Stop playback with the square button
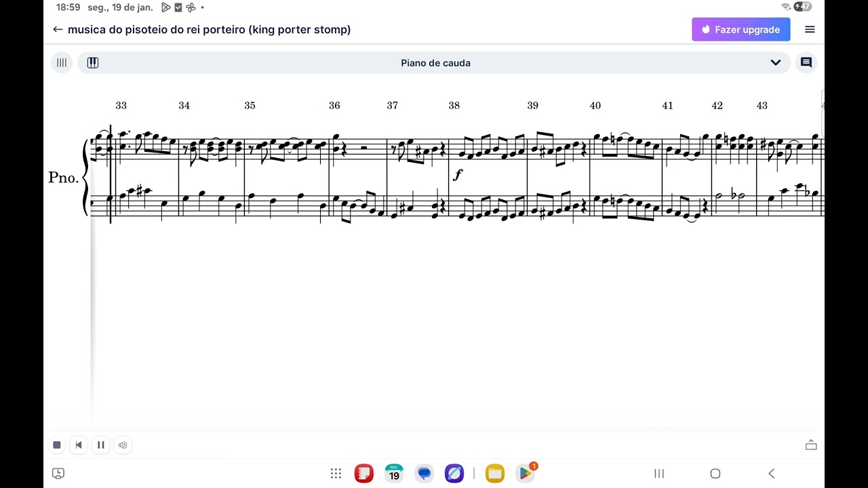868x488 pixels. coord(57,445)
